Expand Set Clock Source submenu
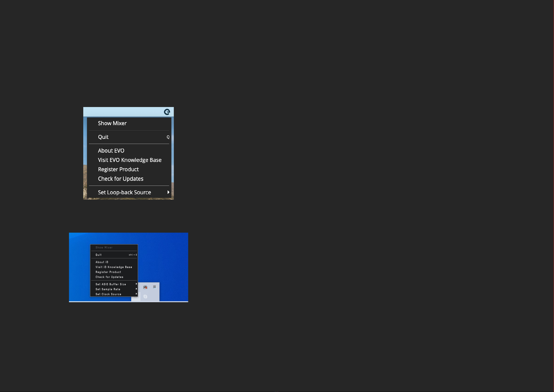Viewport: 554px width, 392px height. pos(114,294)
